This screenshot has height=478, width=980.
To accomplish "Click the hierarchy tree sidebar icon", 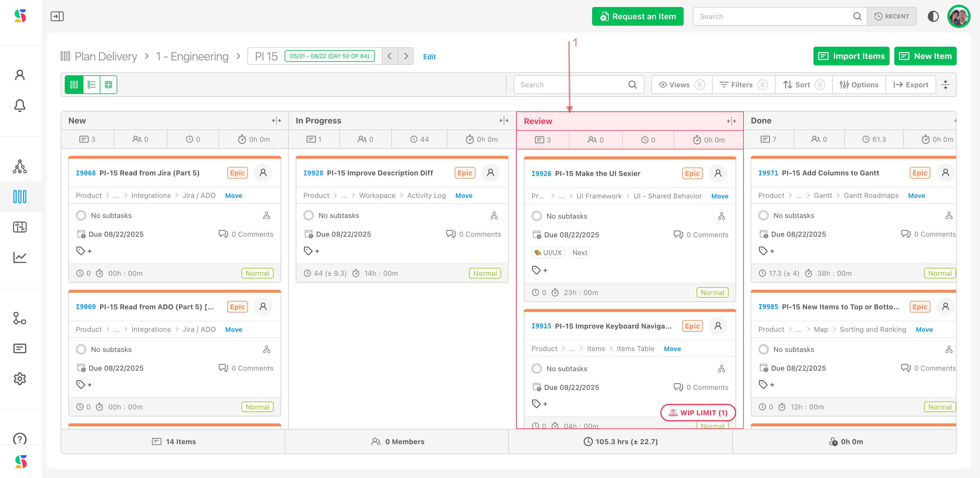I will (x=20, y=167).
